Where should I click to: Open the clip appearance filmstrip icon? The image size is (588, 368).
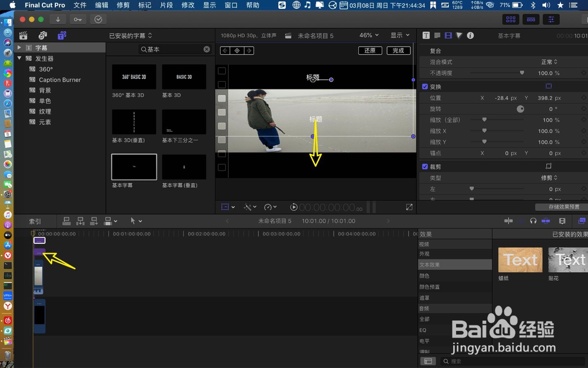pos(562,221)
